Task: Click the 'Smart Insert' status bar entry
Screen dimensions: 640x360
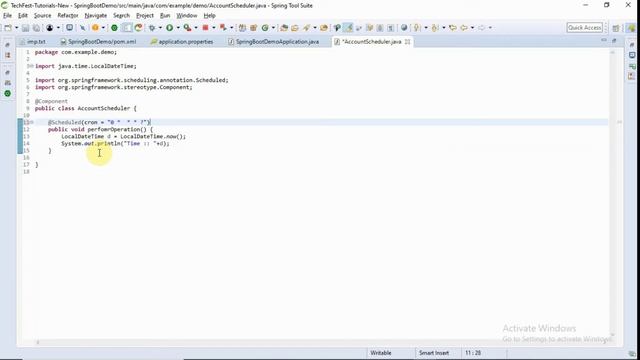Action: click(434, 353)
